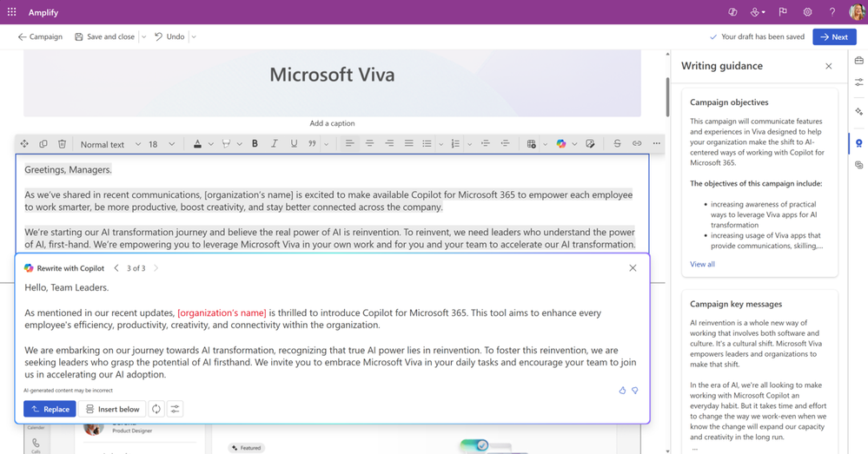Image resolution: width=868 pixels, height=454 pixels.
Task: Align text left
Action: [349, 144]
